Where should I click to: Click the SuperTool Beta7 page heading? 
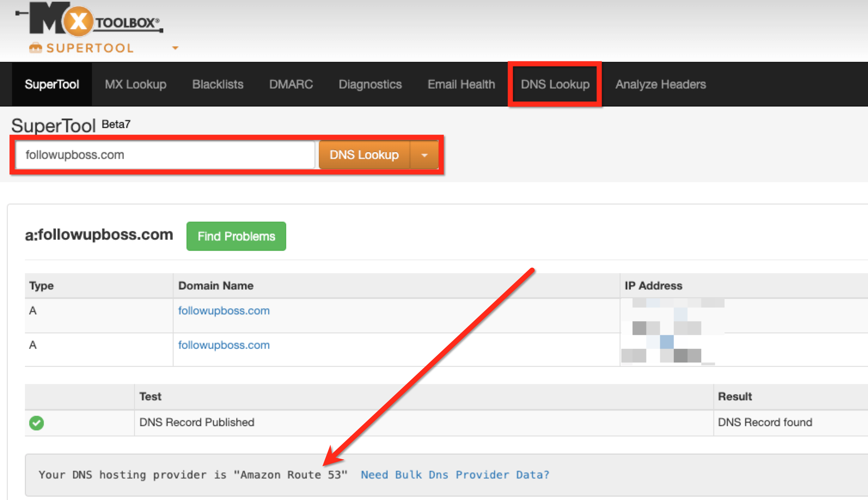(71, 125)
